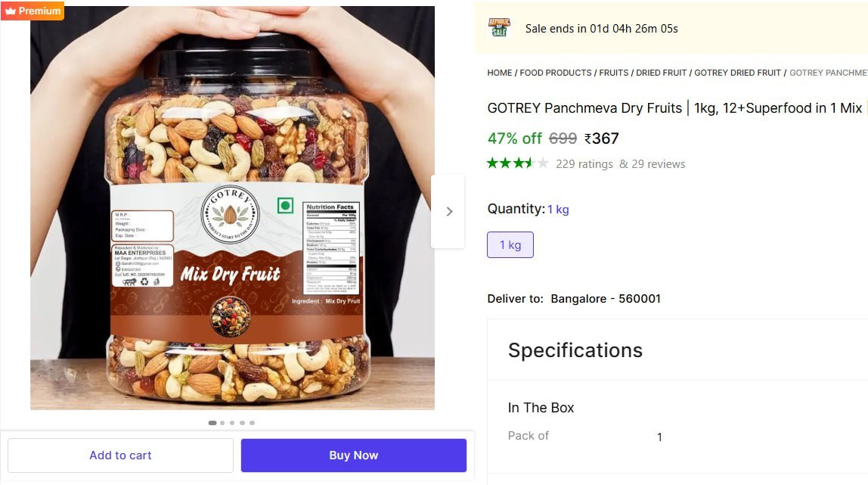
Task: Click the Premium crown badge
Action: tap(33, 11)
